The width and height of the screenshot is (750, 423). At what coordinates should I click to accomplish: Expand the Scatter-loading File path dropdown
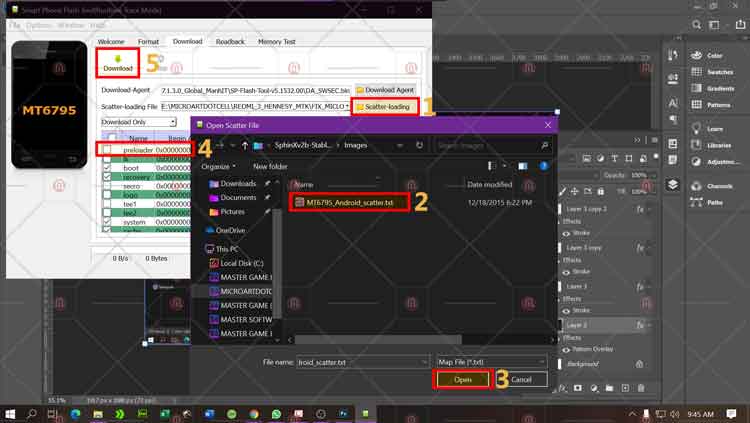pos(347,106)
